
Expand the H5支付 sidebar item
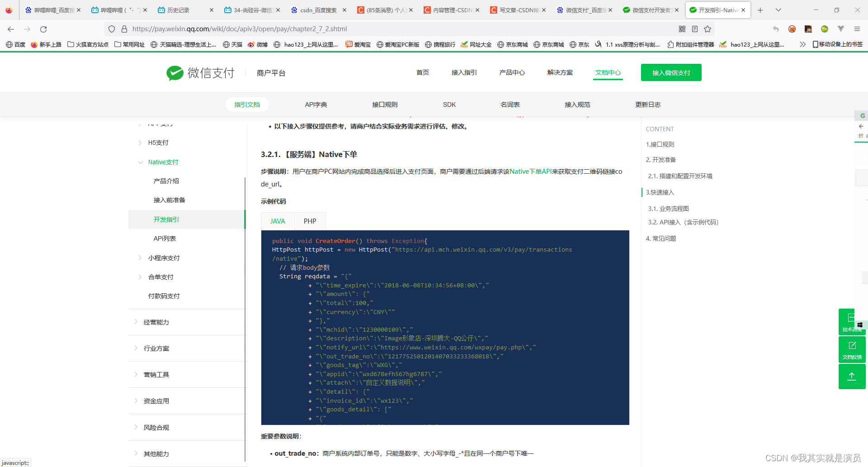pyautogui.click(x=158, y=143)
